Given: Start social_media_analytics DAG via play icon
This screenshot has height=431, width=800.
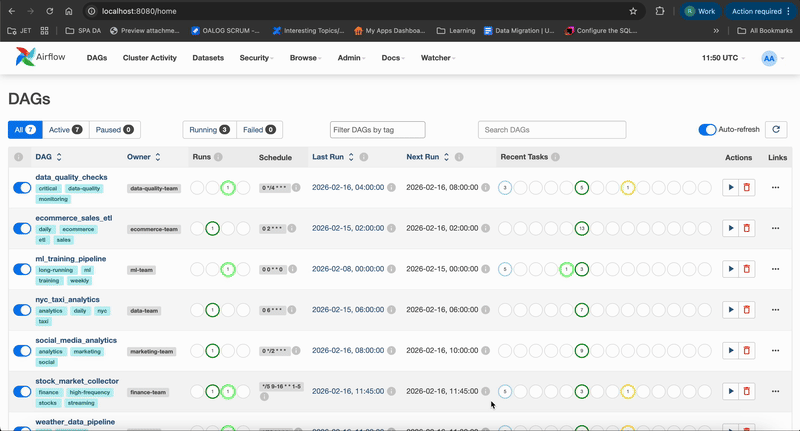Looking at the screenshot, I should click(x=731, y=350).
